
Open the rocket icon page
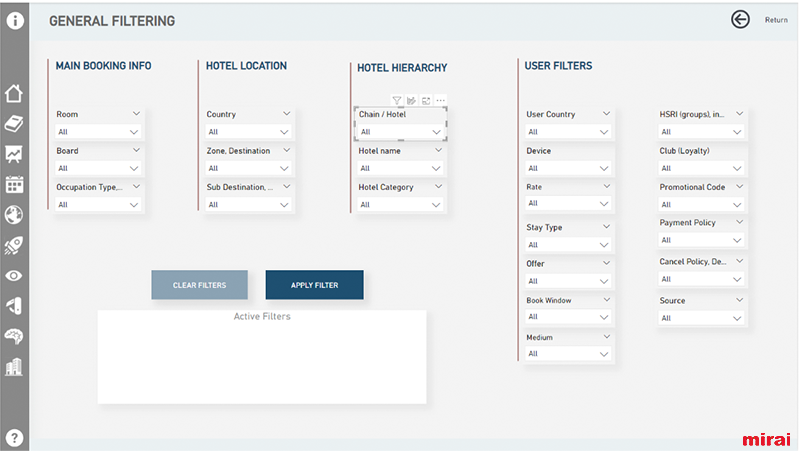click(14, 245)
